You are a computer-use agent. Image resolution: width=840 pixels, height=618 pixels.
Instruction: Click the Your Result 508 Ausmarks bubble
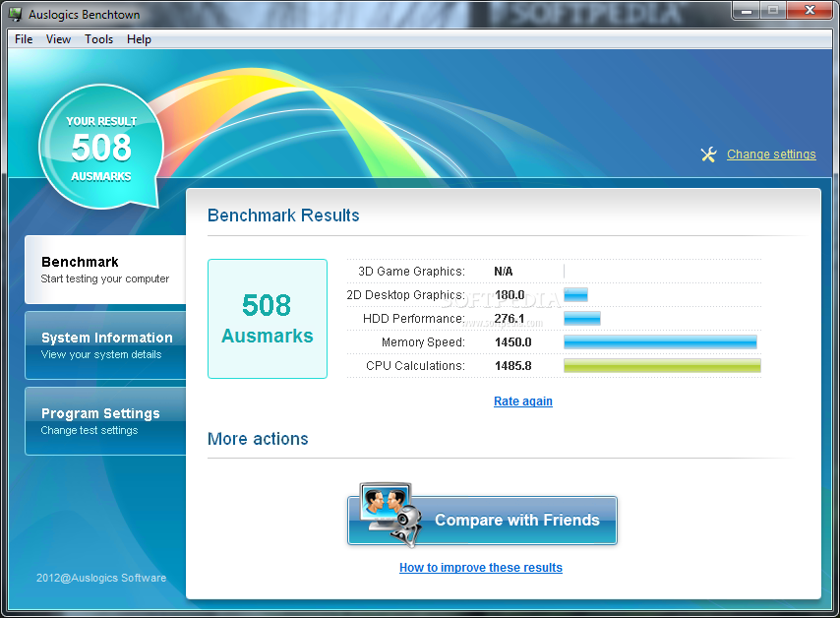click(101, 147)
